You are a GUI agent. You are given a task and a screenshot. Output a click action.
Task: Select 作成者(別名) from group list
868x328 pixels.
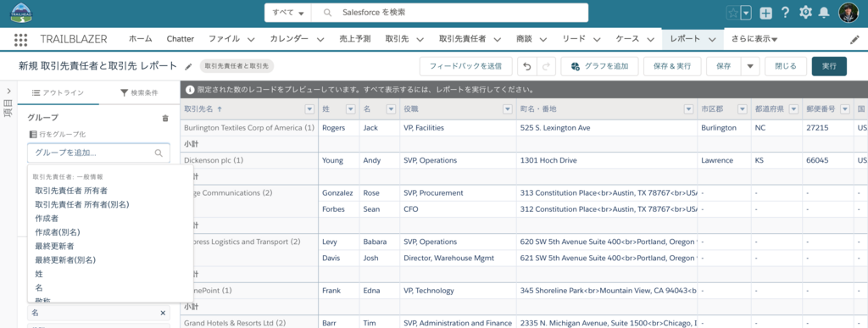(x=58, y=231)
